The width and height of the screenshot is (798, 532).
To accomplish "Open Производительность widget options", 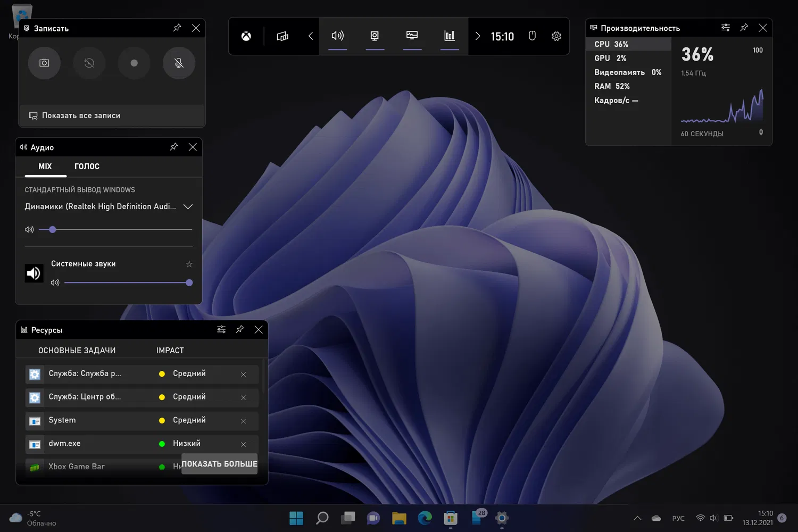I will click(725, 28).
